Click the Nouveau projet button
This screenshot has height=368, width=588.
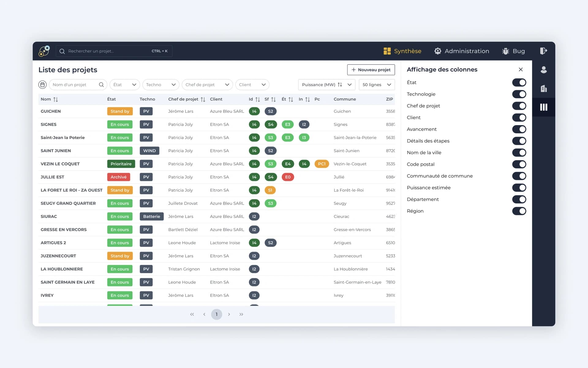pyautogui.click(x=371, y=70)
